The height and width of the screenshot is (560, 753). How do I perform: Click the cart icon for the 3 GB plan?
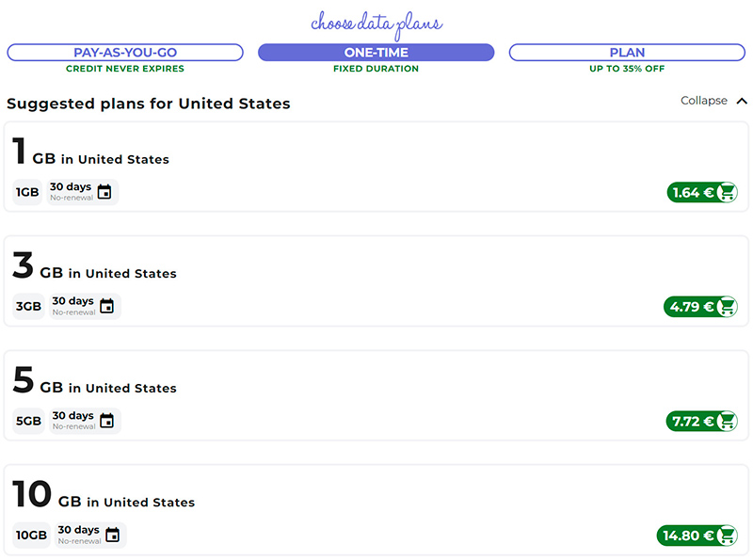pos(727,307)
